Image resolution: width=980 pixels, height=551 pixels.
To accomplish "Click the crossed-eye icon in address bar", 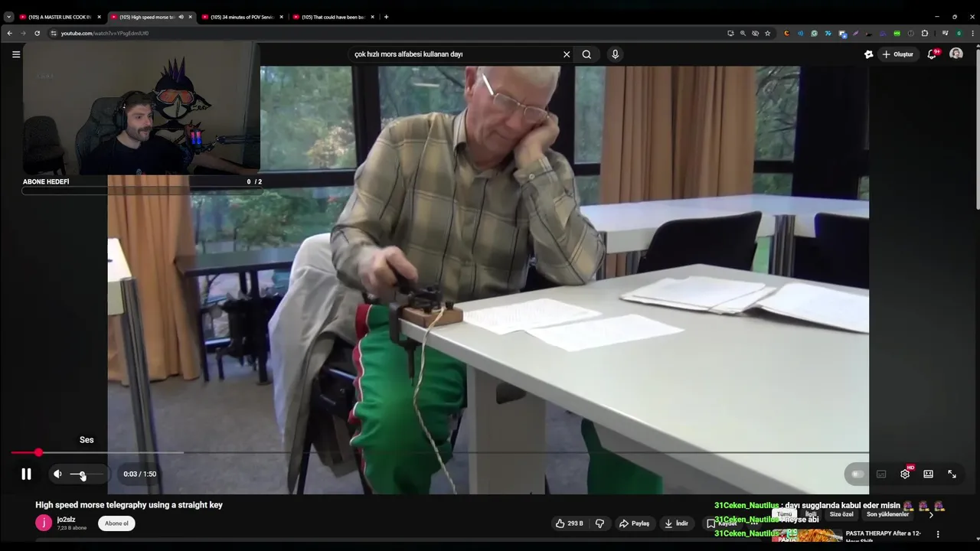I will pyautogui.click(x=755, y=33).
